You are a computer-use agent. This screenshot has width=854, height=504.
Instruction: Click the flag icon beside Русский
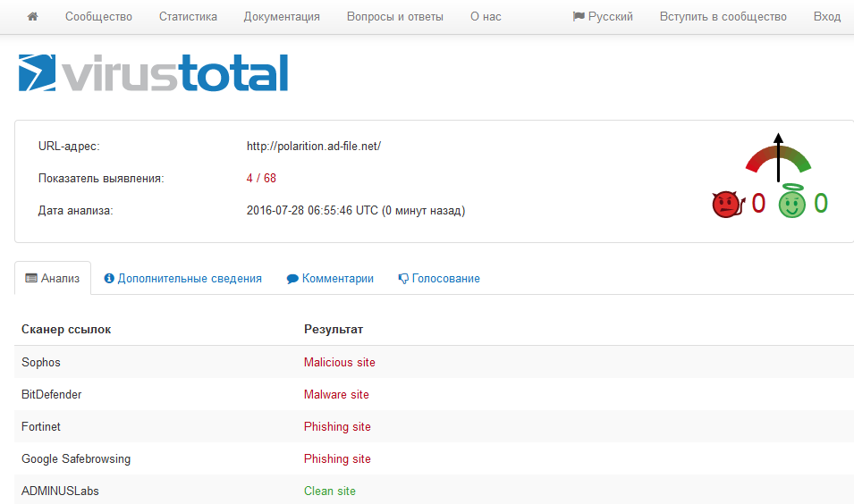[579, 16]
